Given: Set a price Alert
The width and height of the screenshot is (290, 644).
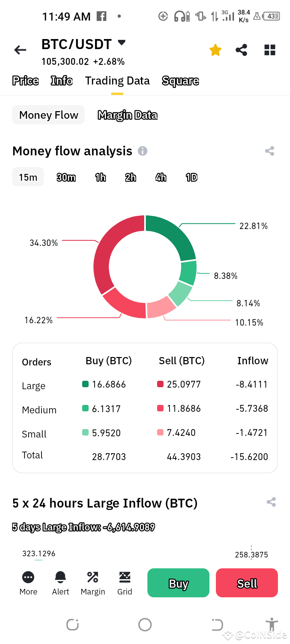Looking at the screenshot, I should point(60,582).
